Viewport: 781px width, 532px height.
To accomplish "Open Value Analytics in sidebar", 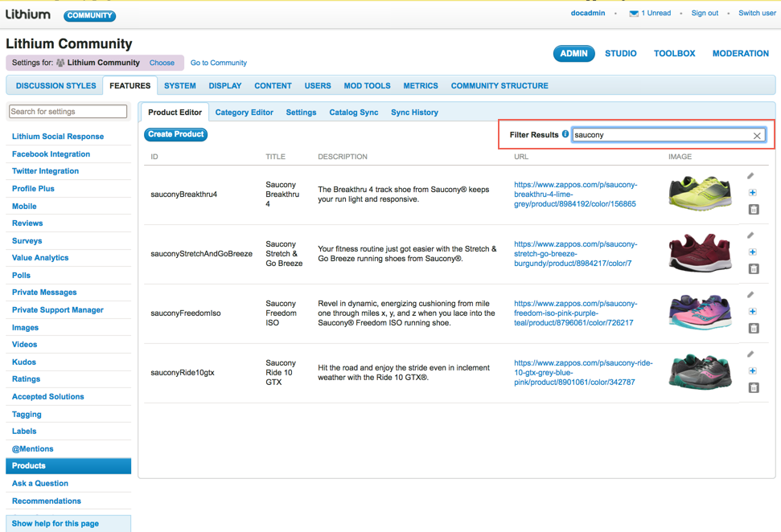I will tap(40, 258).
